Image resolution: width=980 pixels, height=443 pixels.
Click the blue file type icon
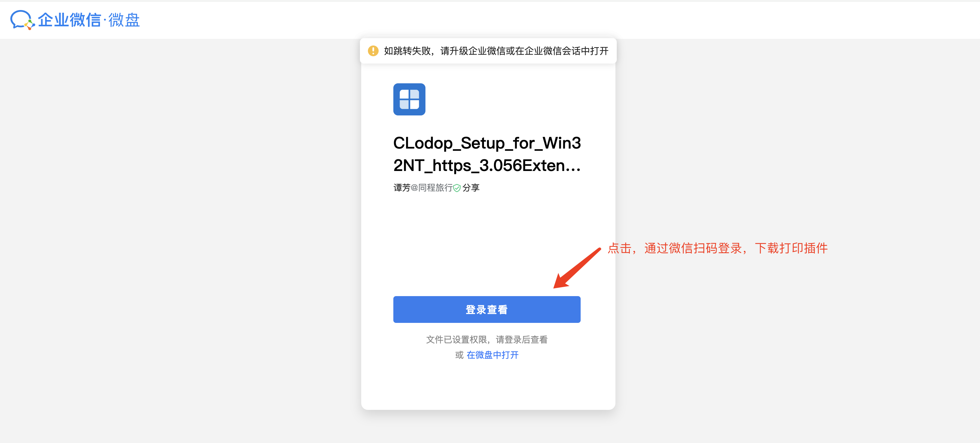tap(409, 99)
